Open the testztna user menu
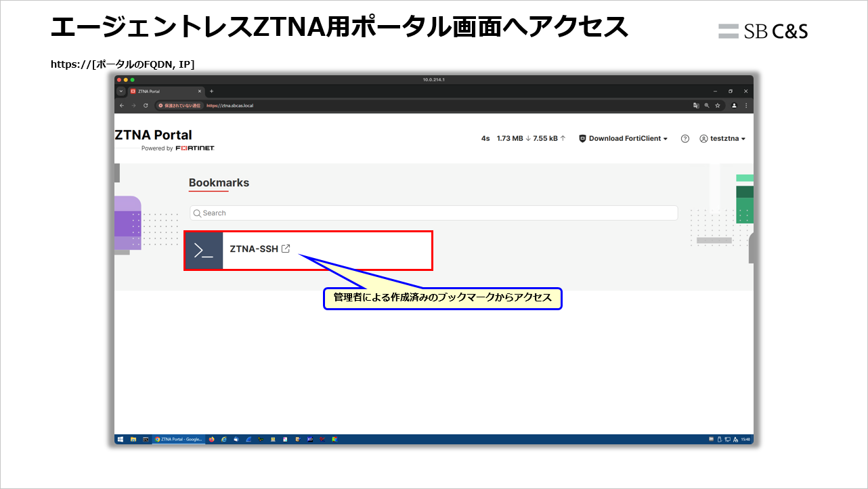Screen dimensions: 868x489 722,138
